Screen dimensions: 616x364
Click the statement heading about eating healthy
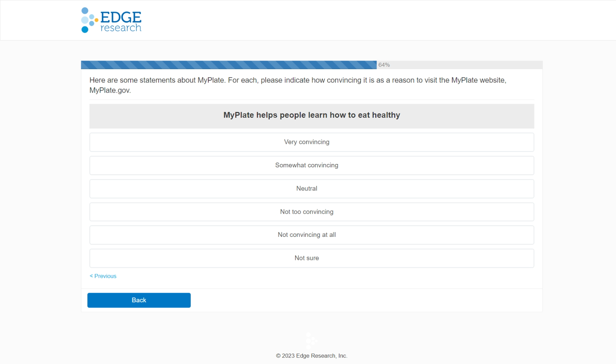pos(312,115)
